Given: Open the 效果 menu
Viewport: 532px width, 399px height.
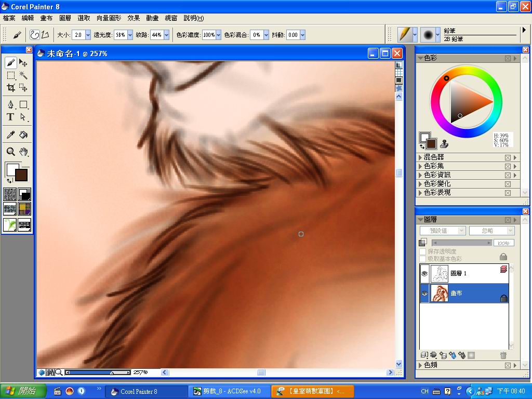Looking at the screenshot, I should (134, 18).
